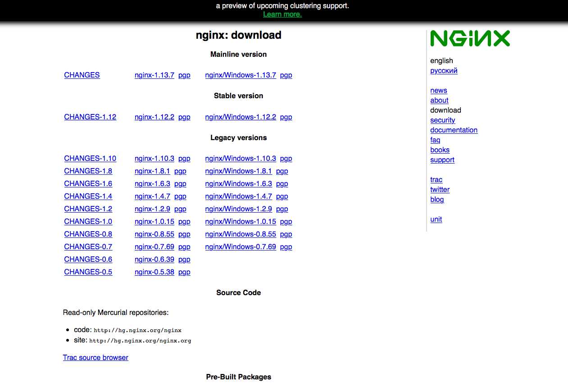Open pgp signature for nginx/Windows-1.13.7
568x392 pixels.
286,75
